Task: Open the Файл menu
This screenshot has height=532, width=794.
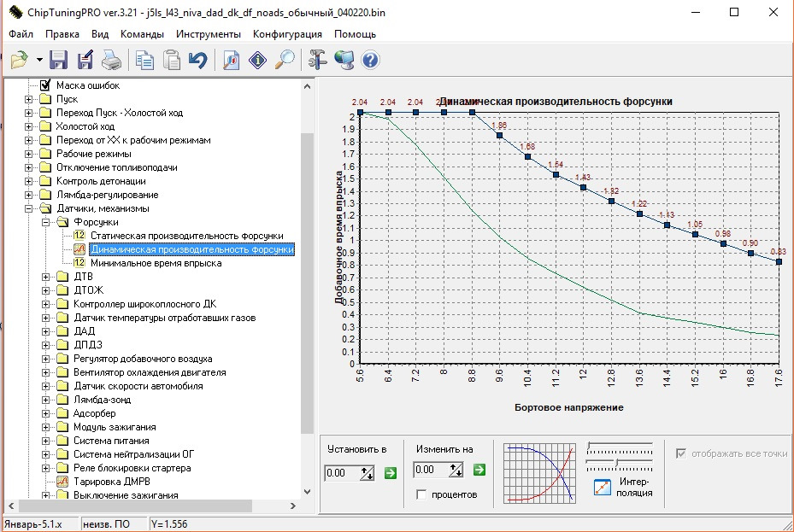Action: [x=21, y=34]
